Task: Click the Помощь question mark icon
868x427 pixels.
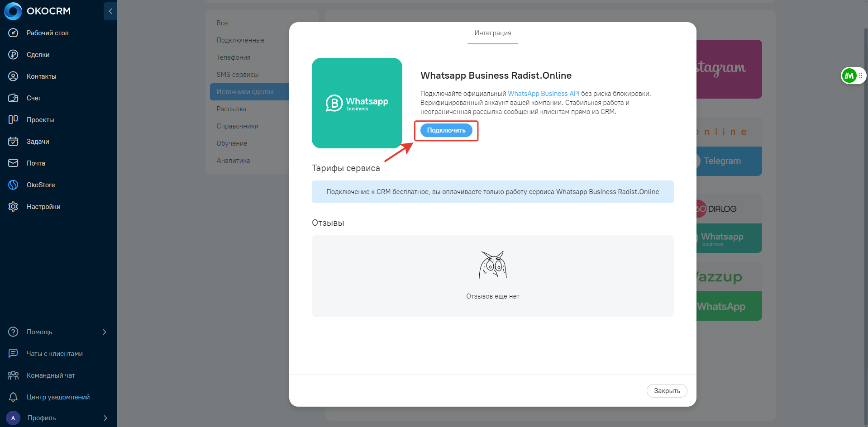Action: [x=13, y=332]
